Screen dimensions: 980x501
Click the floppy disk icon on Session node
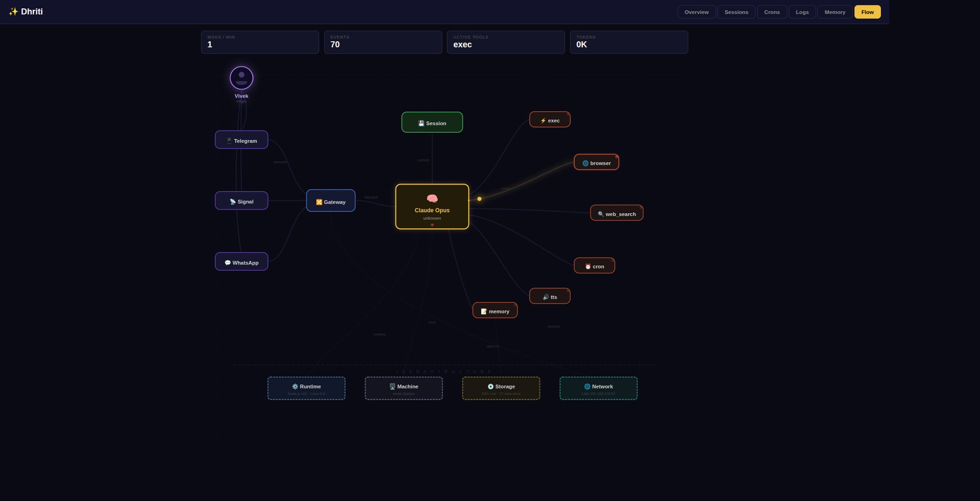point(421,123)
